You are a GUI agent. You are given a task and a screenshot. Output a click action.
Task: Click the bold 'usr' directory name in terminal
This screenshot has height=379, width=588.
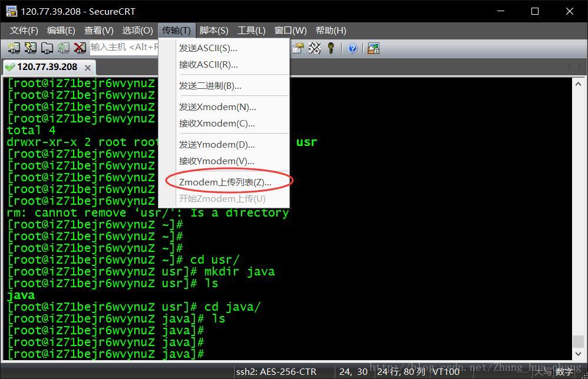[x=306, y=142]
